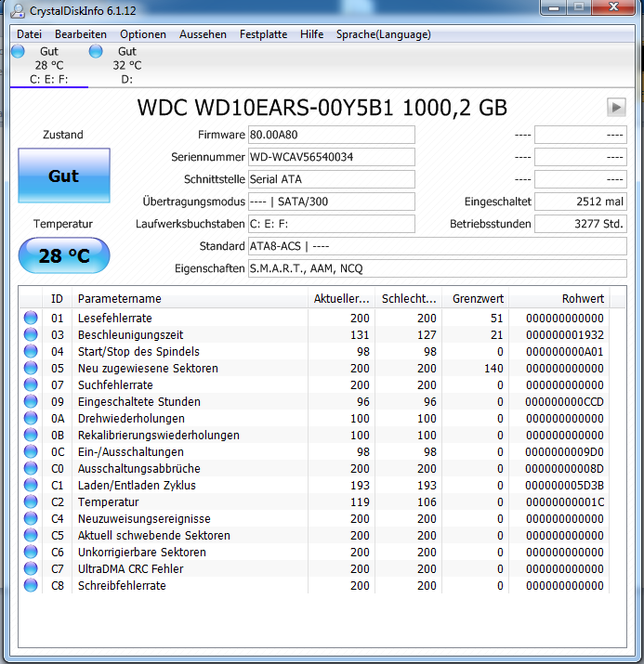644x664 pixels.
Task: Click the Rohwert column header
Action: pos(559,298)
